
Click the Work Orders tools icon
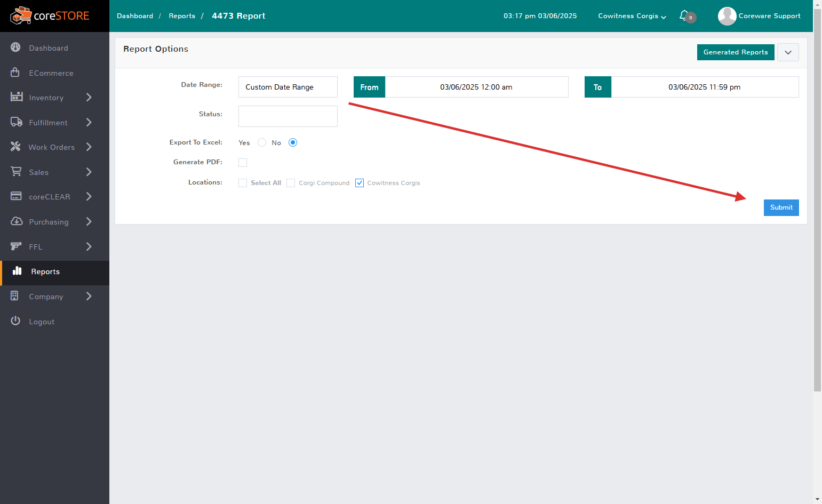[x=15, y=147]
